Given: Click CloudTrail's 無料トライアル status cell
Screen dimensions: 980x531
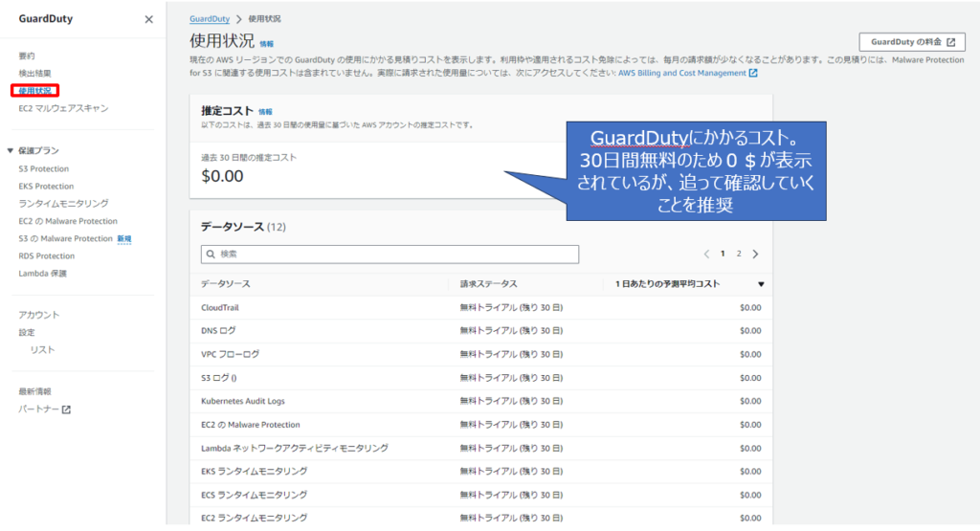Looking at the screenshot, I should tap(511, 307).
